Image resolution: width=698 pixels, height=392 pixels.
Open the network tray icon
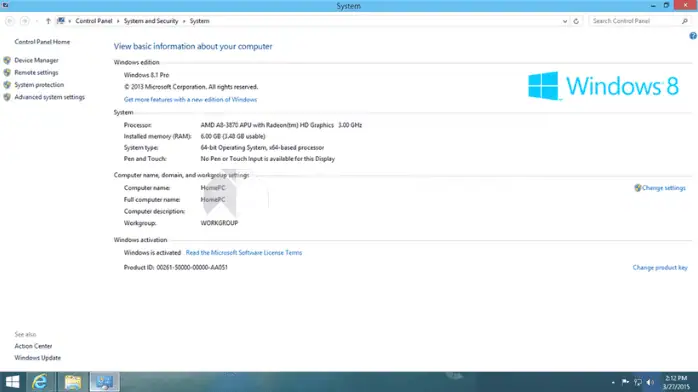pos(638,382)
